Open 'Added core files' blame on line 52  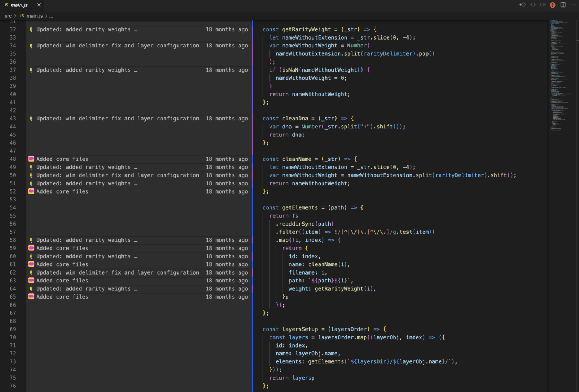(x=62, y=191)
